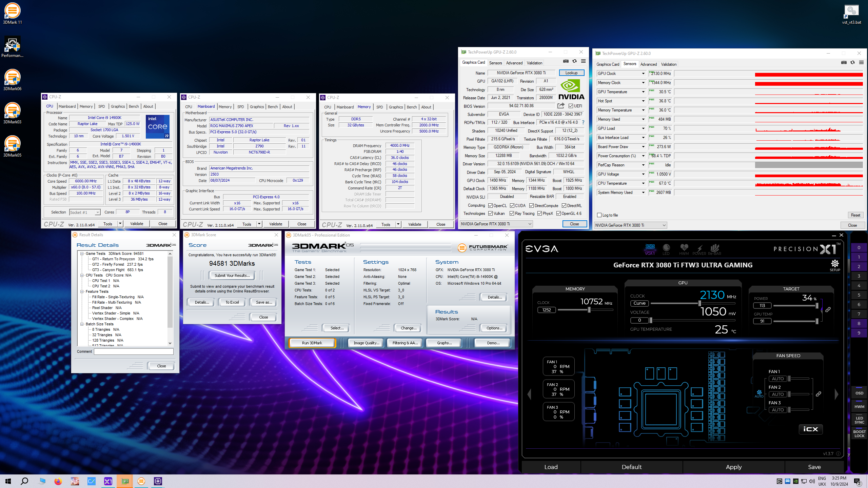
Task: Adjust the power target slider
Action: (x=816, y=306)
